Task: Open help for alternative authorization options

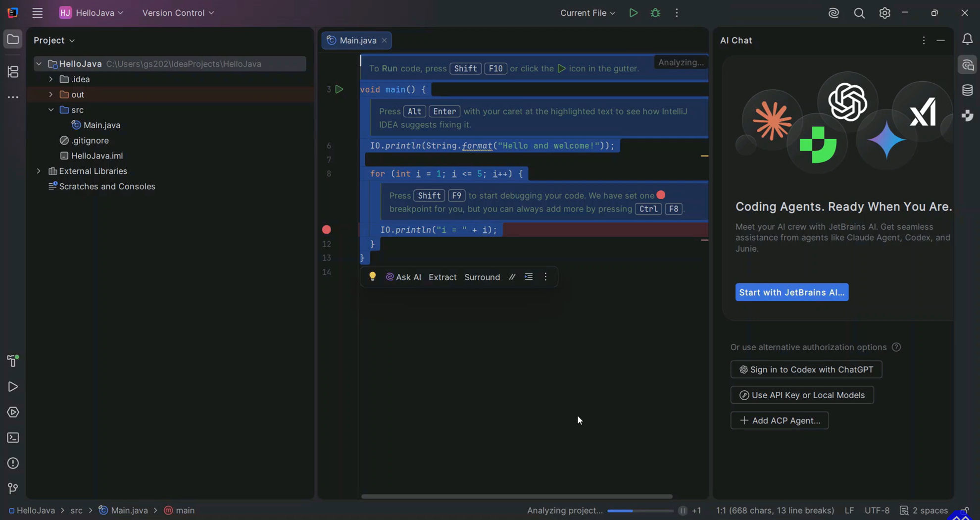Action: [896, 347]
